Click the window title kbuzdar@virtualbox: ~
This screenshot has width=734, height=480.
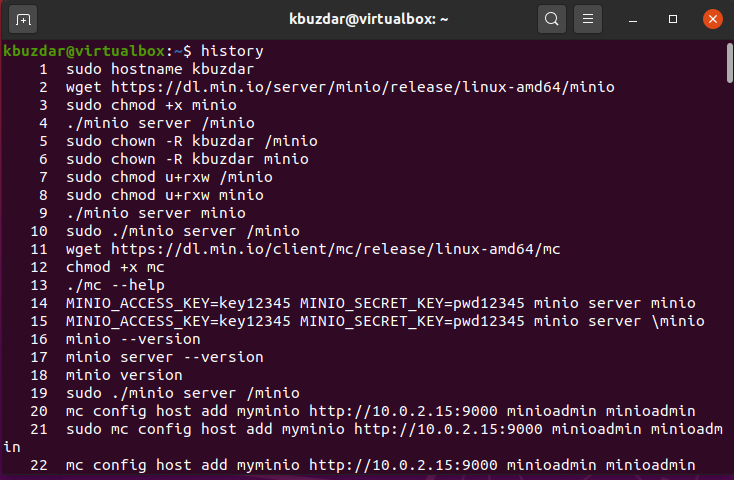pos(367,19)
